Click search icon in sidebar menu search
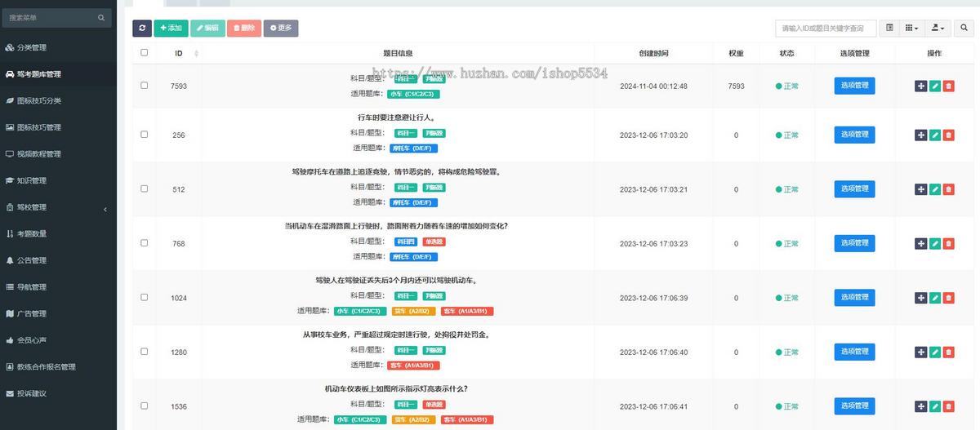This screenshot has width=980, height=430. click(101, 17)
